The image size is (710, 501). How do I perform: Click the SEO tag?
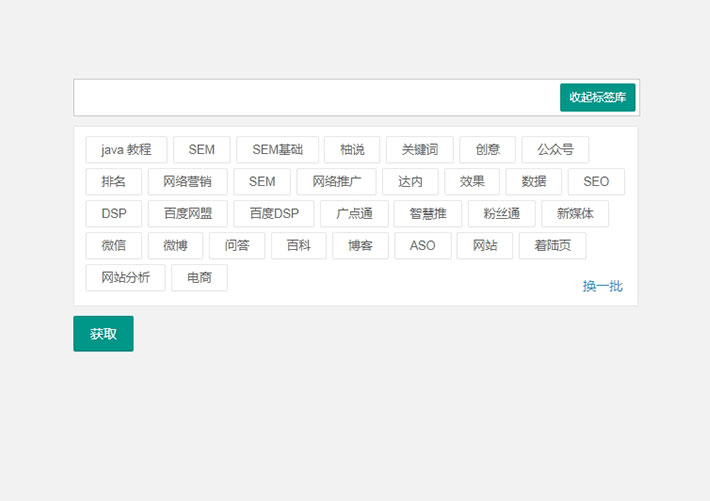point(596,182)
